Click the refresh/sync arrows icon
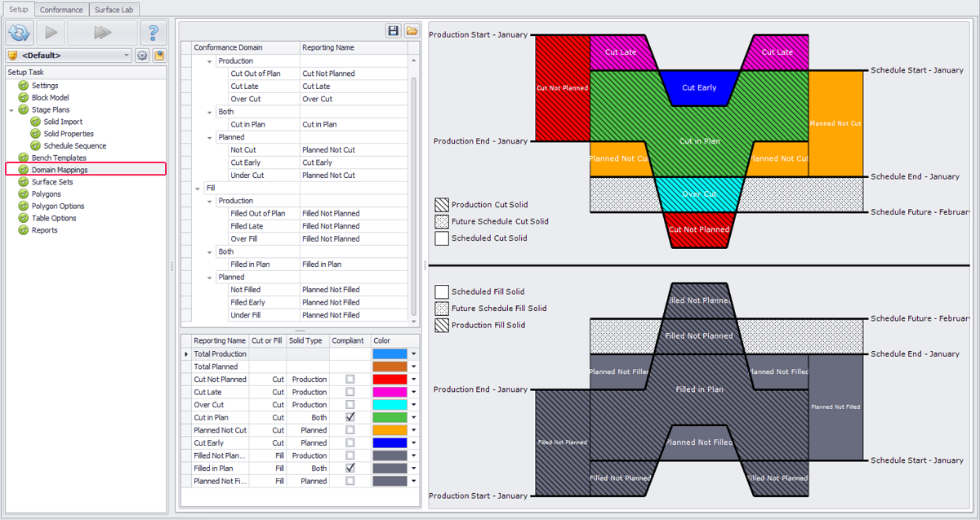 tap(20, 33)
